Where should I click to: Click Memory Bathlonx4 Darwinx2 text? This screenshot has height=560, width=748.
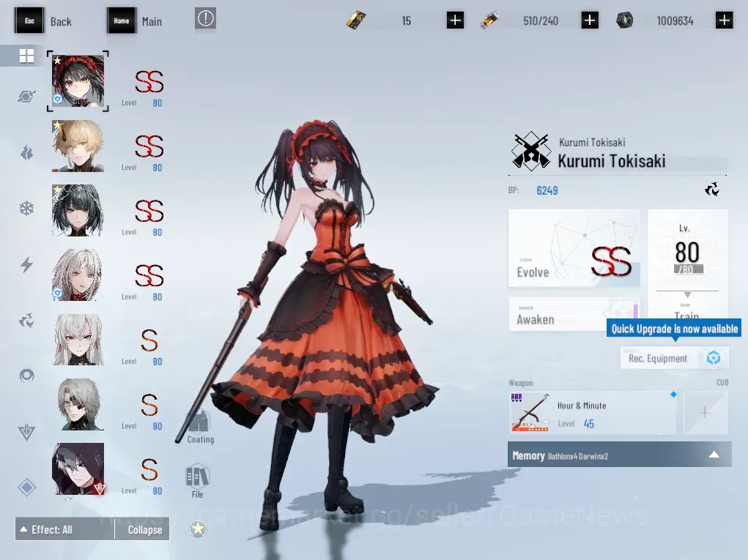(x=560, y=455)
